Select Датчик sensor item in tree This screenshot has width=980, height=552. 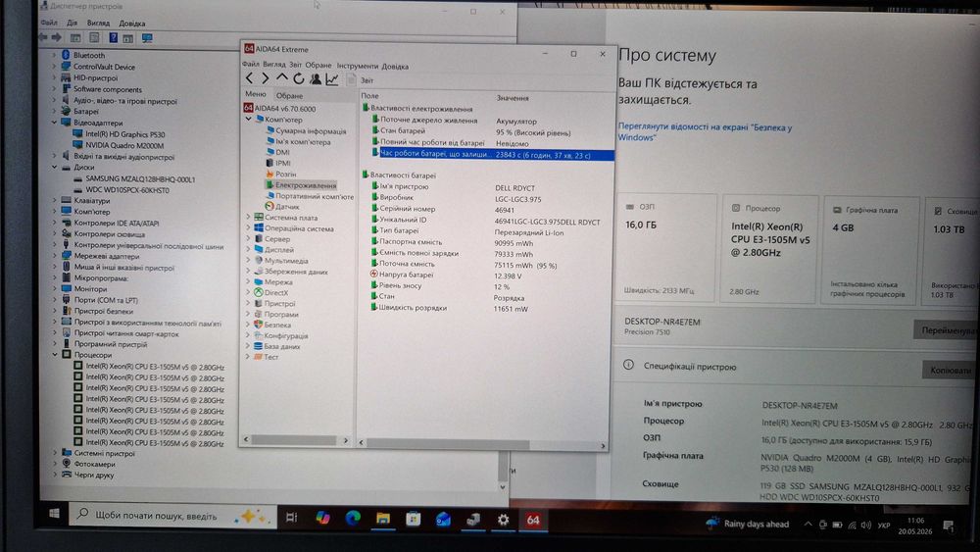tap(287, 206)
